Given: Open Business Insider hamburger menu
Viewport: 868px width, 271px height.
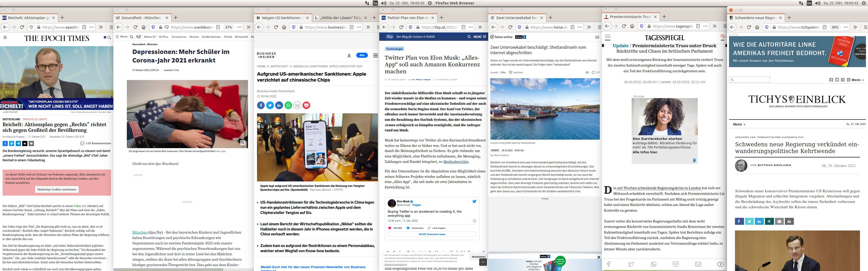Looking at the screenshot, I should point(375,55).
